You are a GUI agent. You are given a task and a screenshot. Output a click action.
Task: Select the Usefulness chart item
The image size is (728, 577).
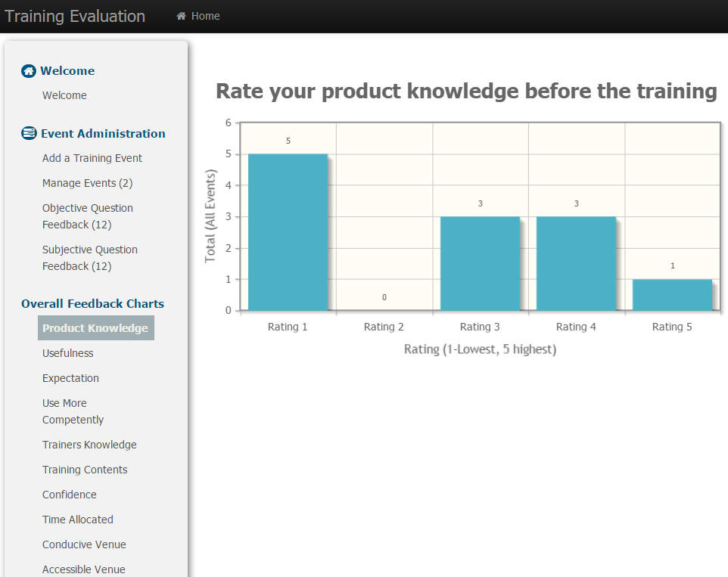tap(68, 353)
